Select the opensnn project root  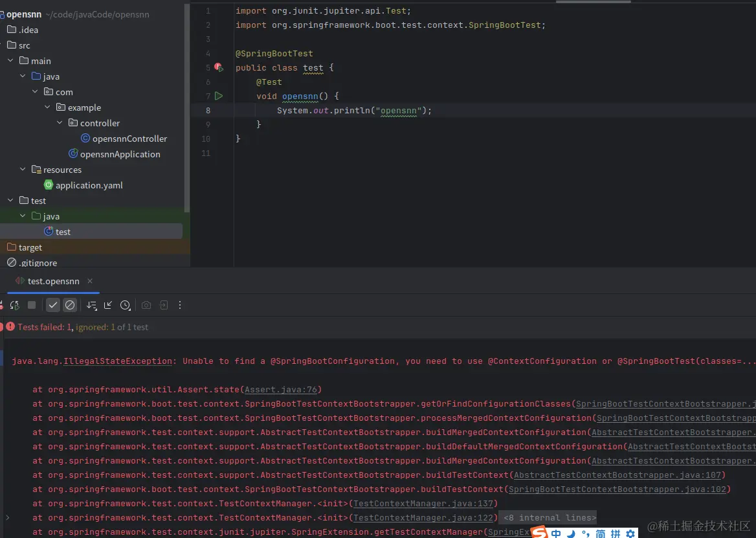pyautogui.click(x=23, y=14)
